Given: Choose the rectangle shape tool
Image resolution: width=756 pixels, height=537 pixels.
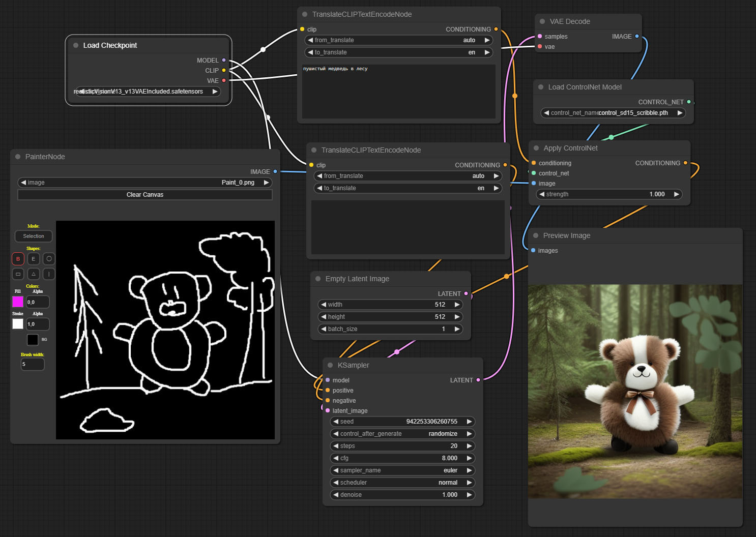Looking at the screenshot, I should [x=18, y=274].
